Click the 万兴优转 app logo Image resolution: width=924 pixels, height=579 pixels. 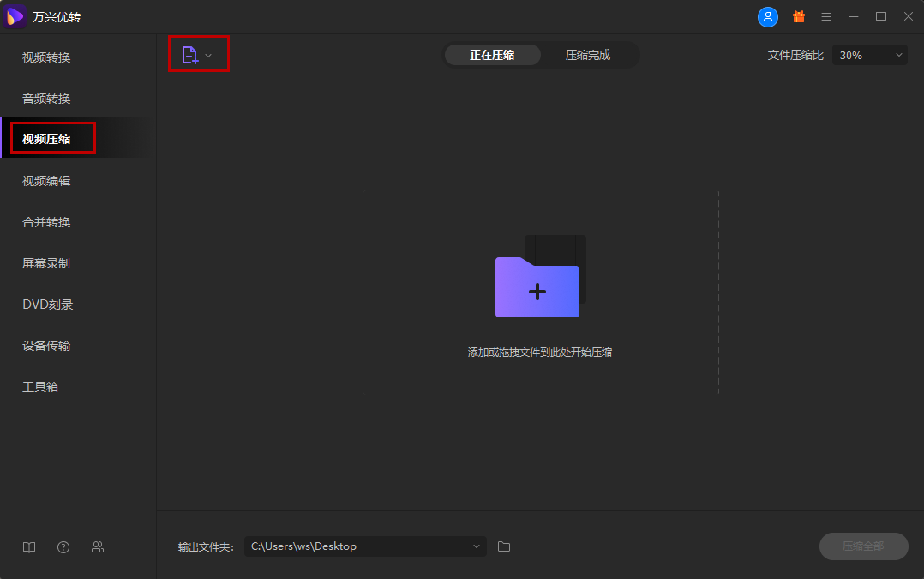pos(15,16)
